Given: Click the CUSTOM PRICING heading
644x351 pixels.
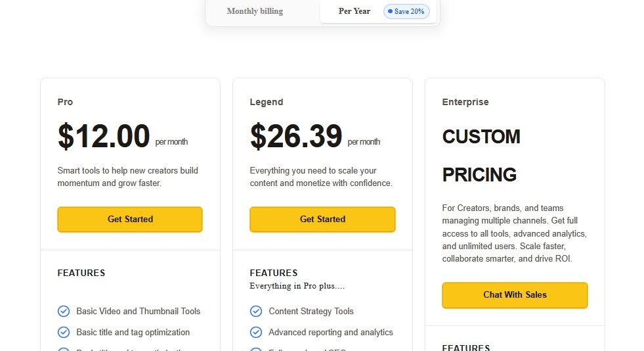Looking at the screenshot, I should pos(481,156).
